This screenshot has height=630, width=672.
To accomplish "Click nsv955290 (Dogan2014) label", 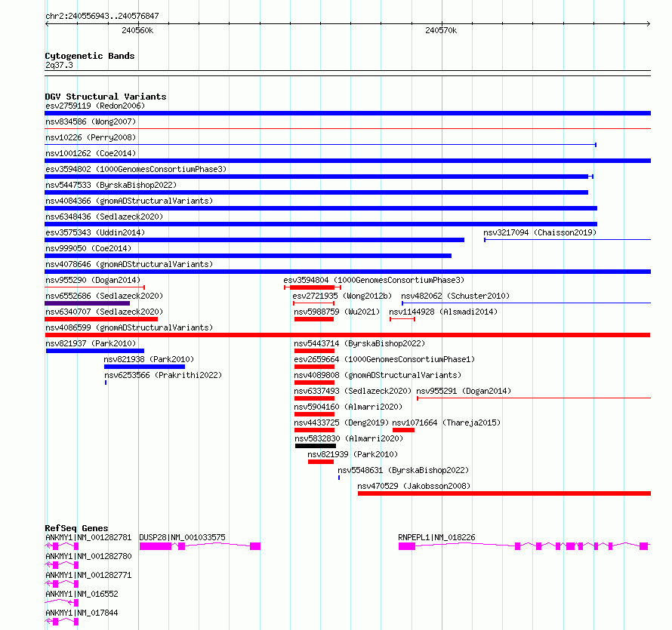I will pyautogui.click(x=93, y=280).
